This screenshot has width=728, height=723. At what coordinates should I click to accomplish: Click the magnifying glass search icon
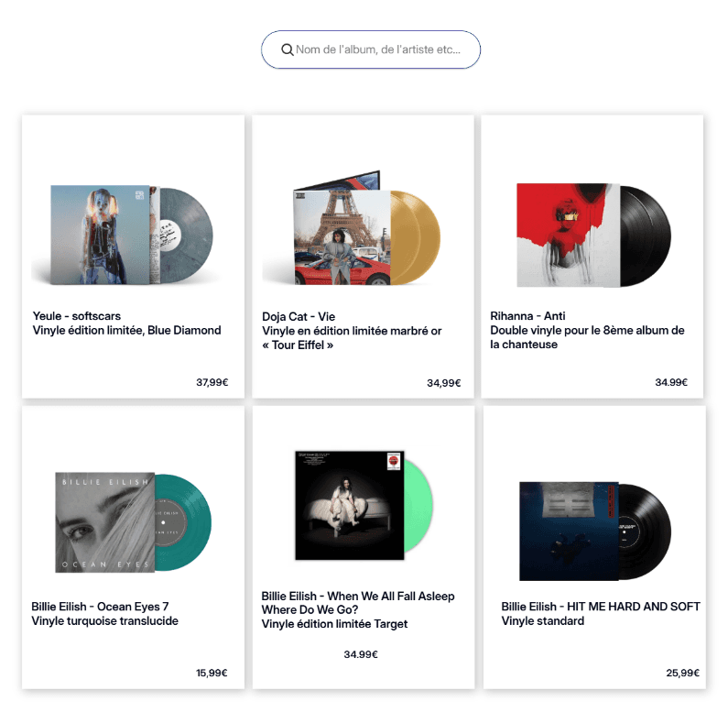[x=288, y=49]
